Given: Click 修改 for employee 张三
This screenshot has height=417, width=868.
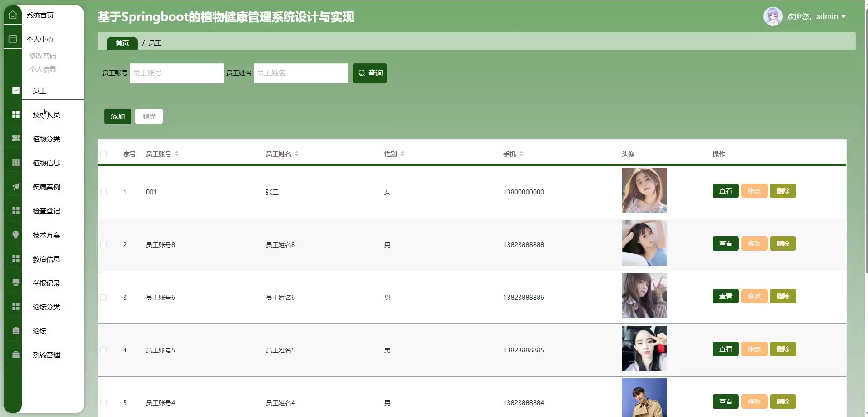Looking at the screenshot, I should click(x=754, y=191).
